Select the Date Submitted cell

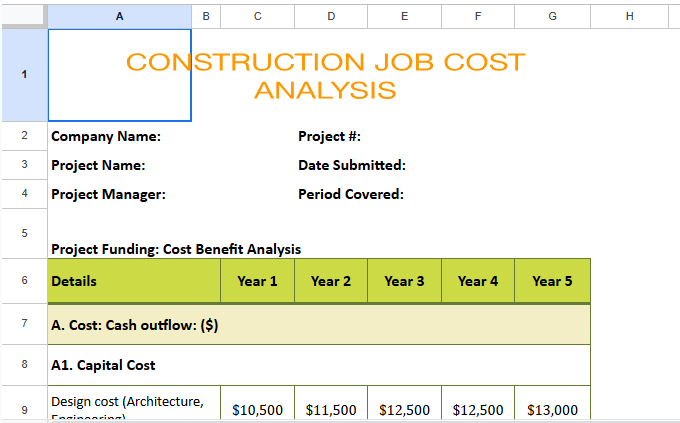[351, 165]
